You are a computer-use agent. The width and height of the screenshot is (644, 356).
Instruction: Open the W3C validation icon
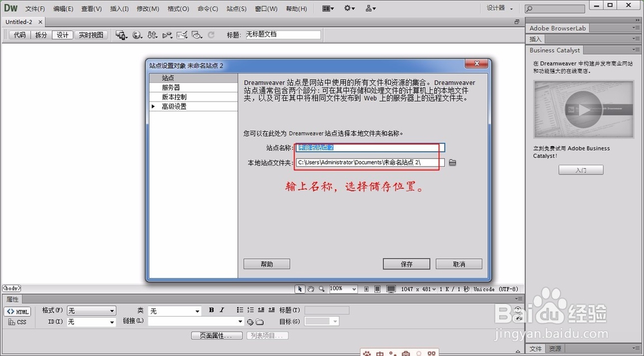167,35
